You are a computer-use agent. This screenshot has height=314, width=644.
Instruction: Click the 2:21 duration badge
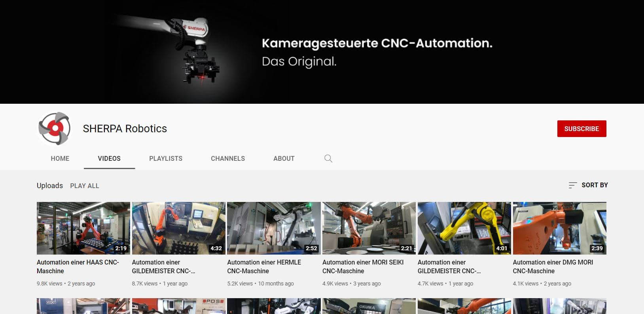coord(407,248)
